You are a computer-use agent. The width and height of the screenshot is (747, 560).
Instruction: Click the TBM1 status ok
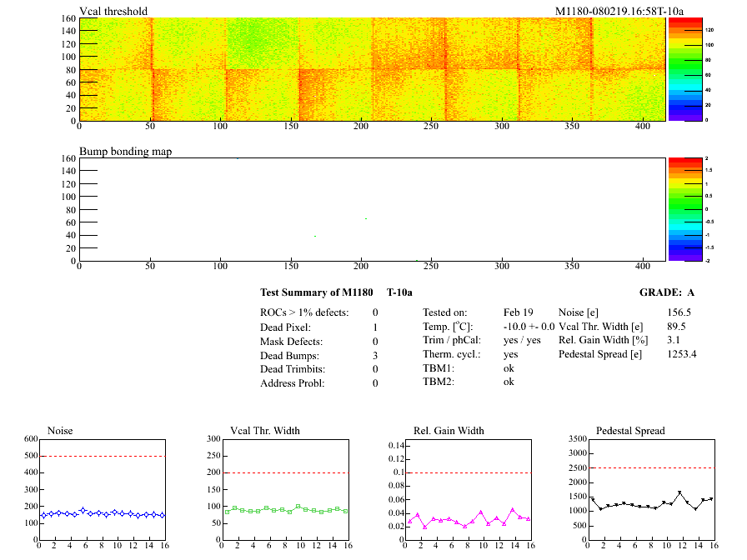click(x=509, y=367)
